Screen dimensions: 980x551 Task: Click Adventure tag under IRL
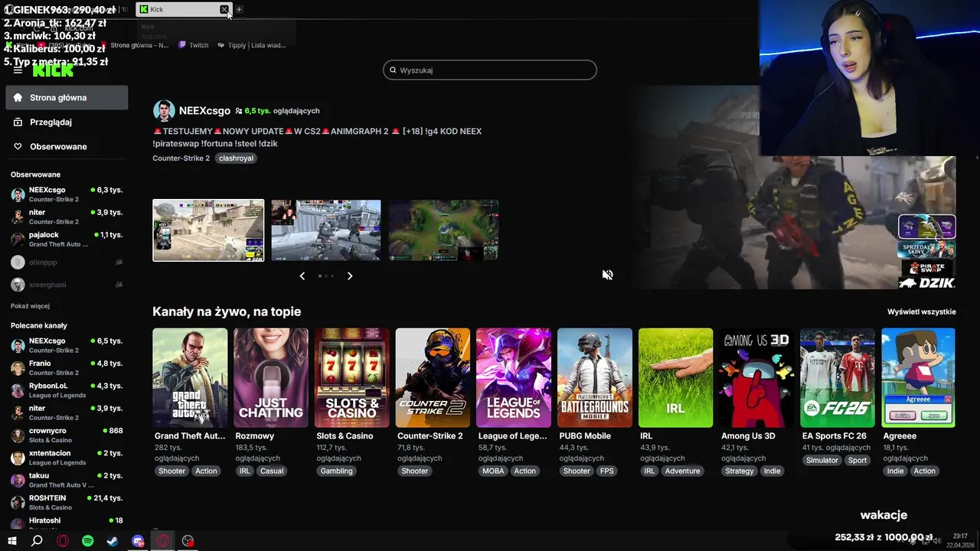pyautogui.click(x=682, y=471)
